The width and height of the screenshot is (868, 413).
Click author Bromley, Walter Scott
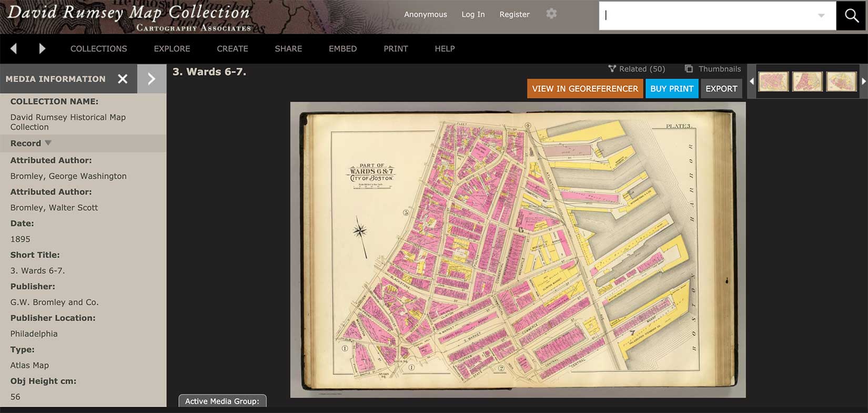pos(54,208)
